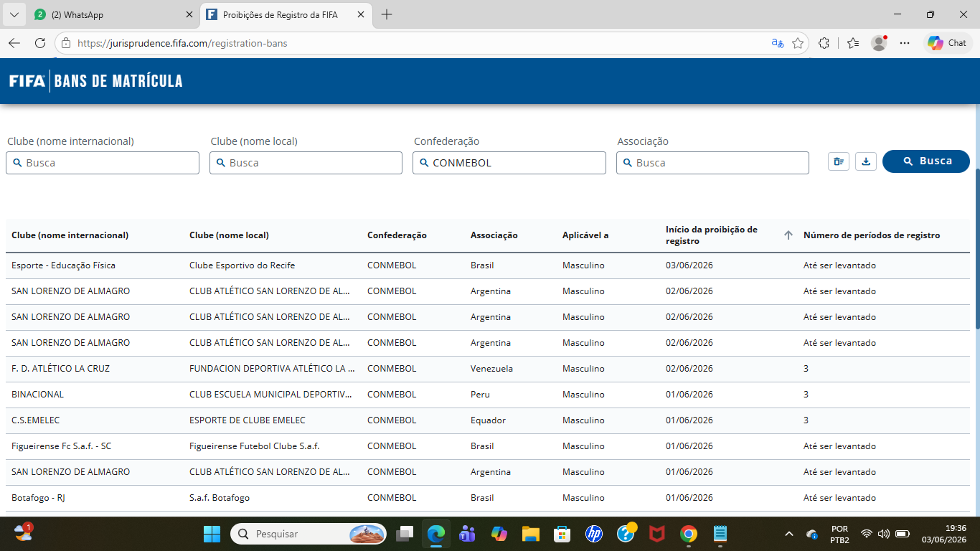The height and width of the screenshot is (551, 980).
Task: Sort by Aplicável a column header
Action: coord(585,235)
